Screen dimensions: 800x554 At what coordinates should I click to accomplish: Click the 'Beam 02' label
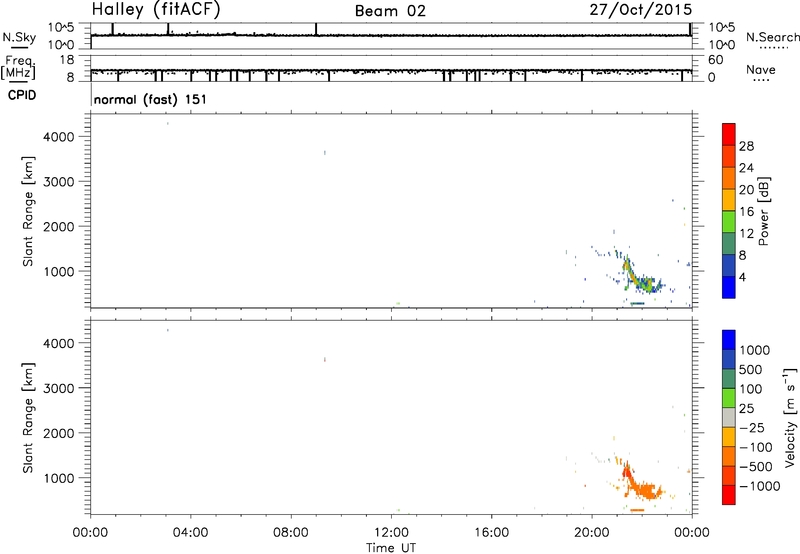pos(390,11)
